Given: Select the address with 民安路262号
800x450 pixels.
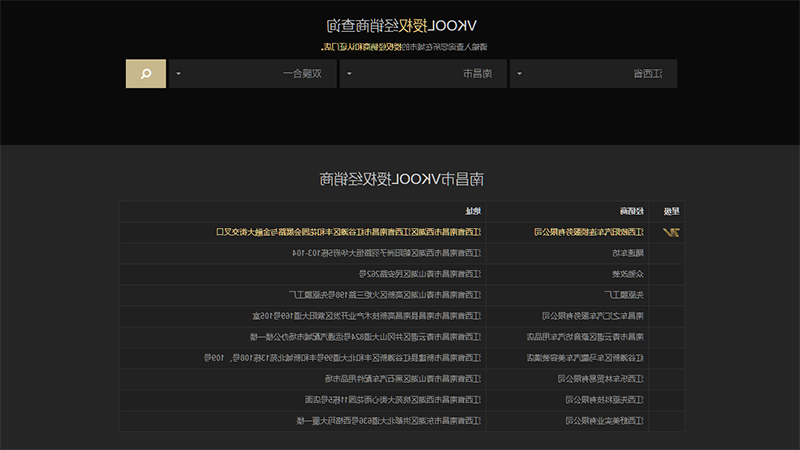Looking at the screenshot, I should pos(420,274).
